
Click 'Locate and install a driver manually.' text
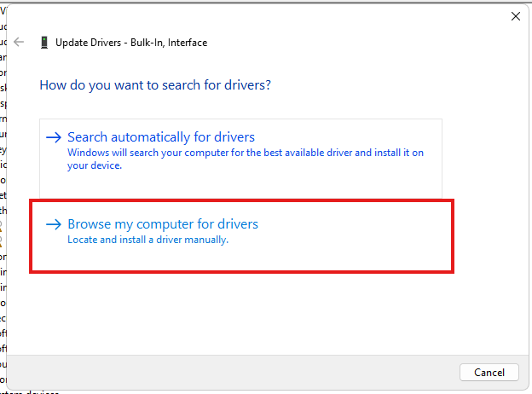[148, 240]
